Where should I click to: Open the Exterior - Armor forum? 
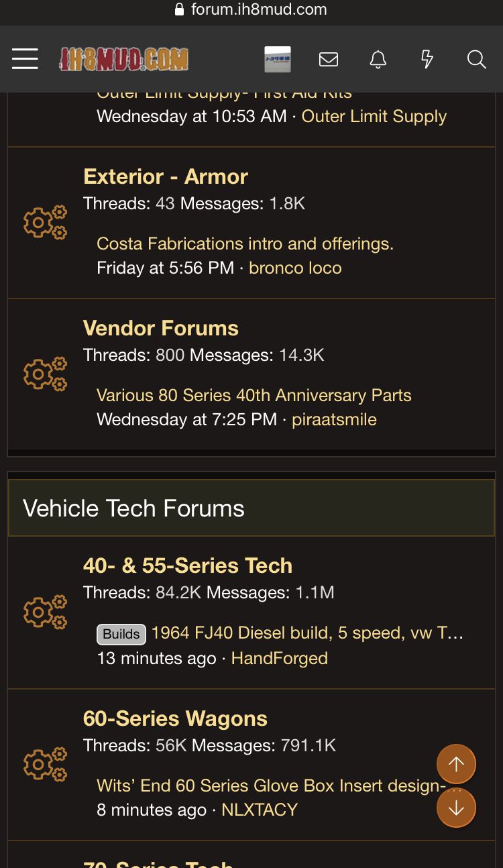[x=166, y=176]
